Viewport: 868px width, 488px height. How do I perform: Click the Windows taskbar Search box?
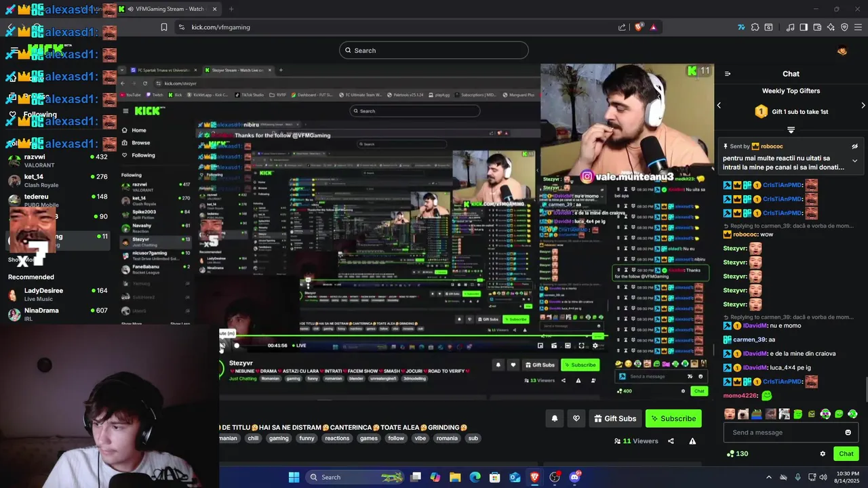click(356, 477)
